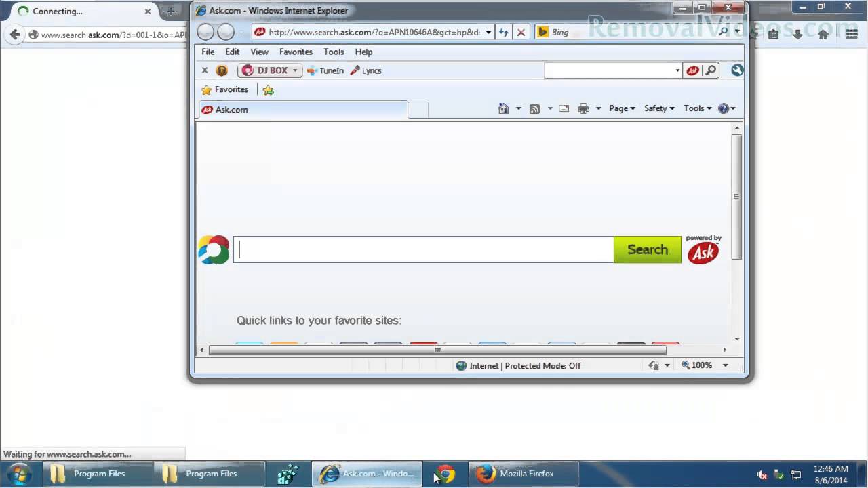Click 'Internet | Protected Mode: Off' status text
868x488 pixels.
click(525, 365)
